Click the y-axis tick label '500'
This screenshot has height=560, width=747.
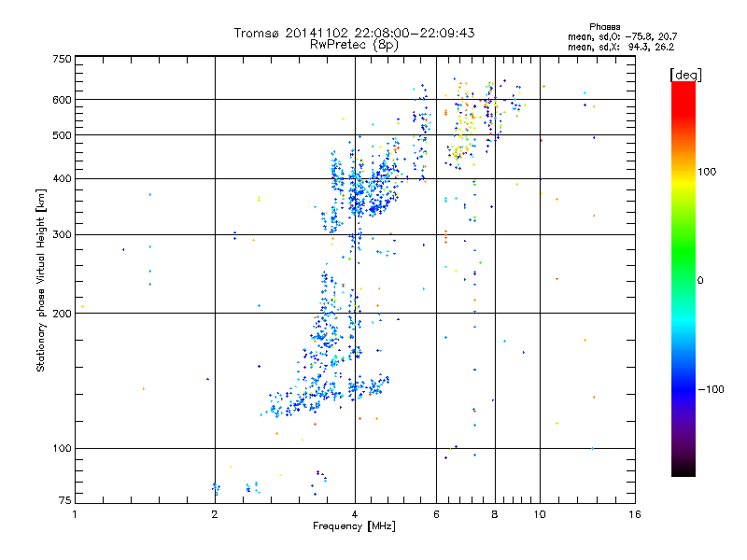pyautogui.click(x=62, y=135)
